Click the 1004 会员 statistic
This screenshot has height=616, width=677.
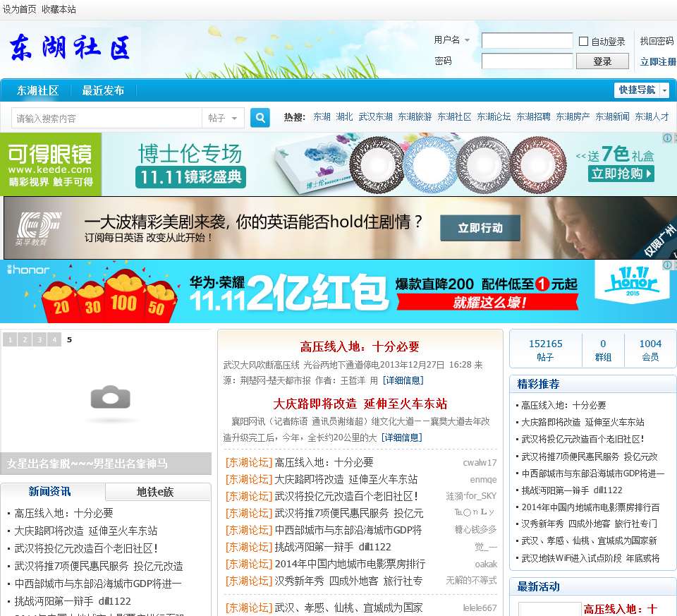click(650, 350)
